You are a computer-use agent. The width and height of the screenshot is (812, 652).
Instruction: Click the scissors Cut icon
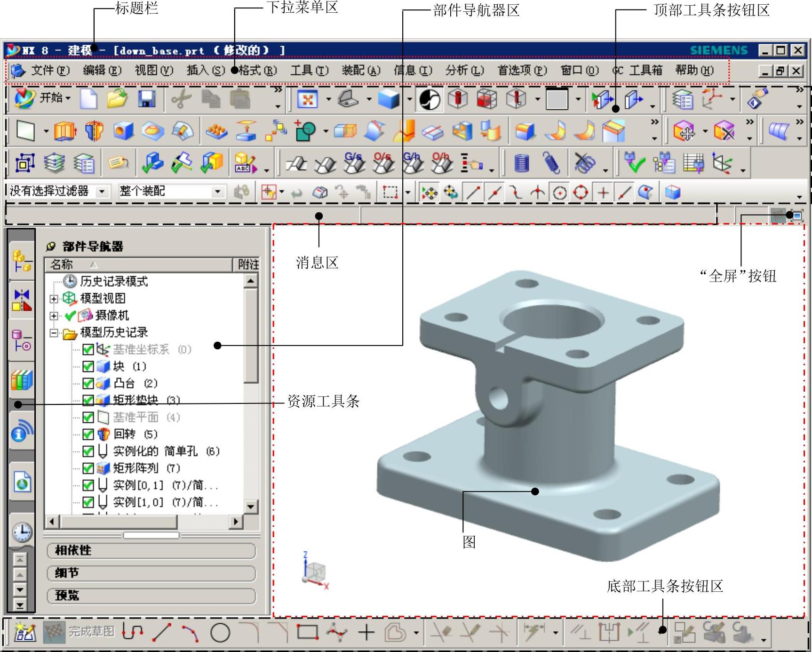181,99
